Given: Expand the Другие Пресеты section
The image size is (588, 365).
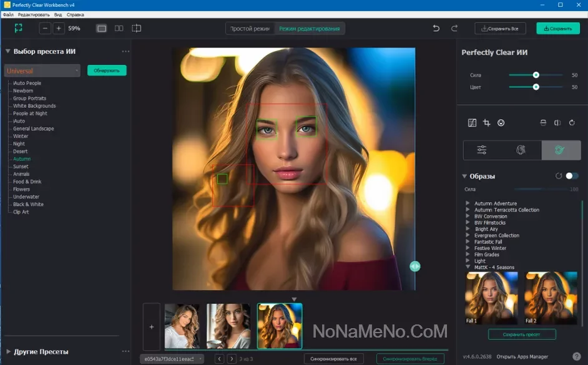Looking at the screenshot, I should [8, 351].
